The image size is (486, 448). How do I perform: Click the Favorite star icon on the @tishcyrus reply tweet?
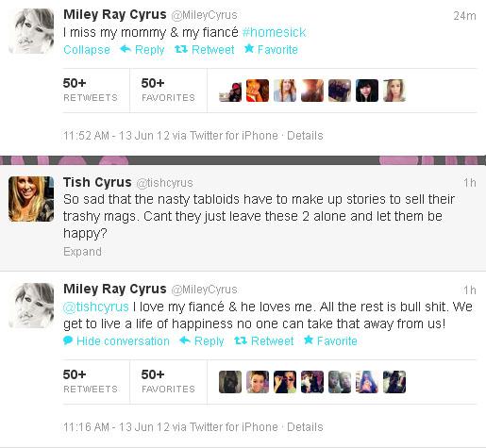309,340
